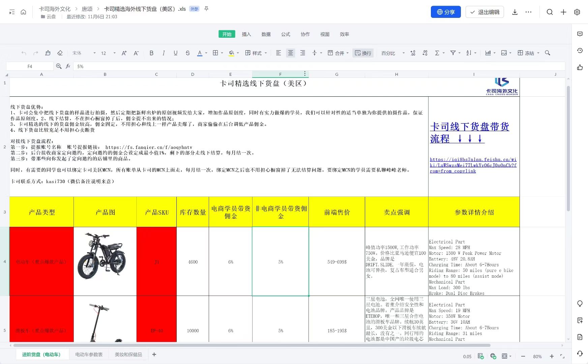Insert an image via picture icon
This screenshot has width=588, height=364.
(504, 53)
